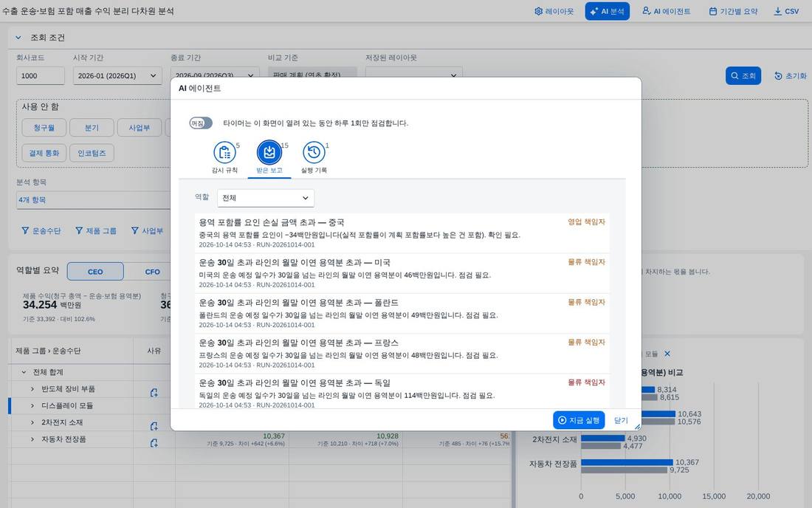
Task: Select the 사업부 dimension chip
Action: pyautogui.click(x=140, y=128)
